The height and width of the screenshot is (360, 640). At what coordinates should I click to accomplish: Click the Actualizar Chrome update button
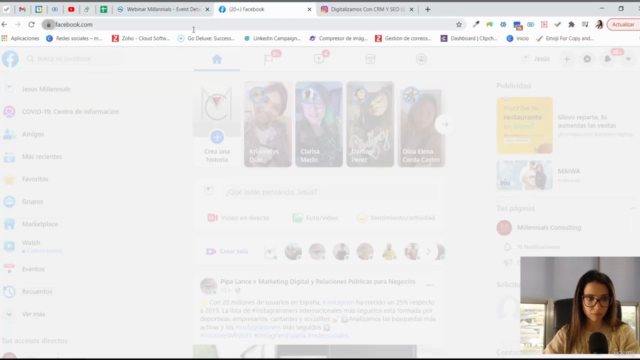[623, 24]
